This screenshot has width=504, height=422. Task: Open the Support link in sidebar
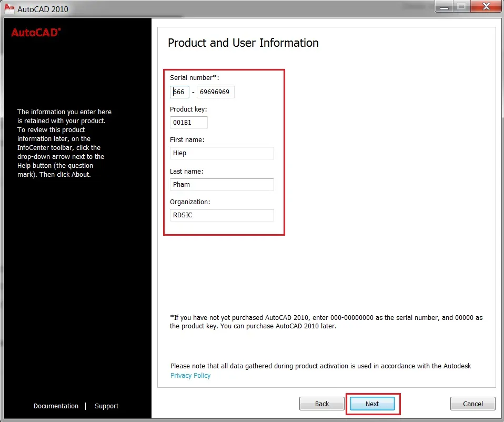(x=106, y=406)
